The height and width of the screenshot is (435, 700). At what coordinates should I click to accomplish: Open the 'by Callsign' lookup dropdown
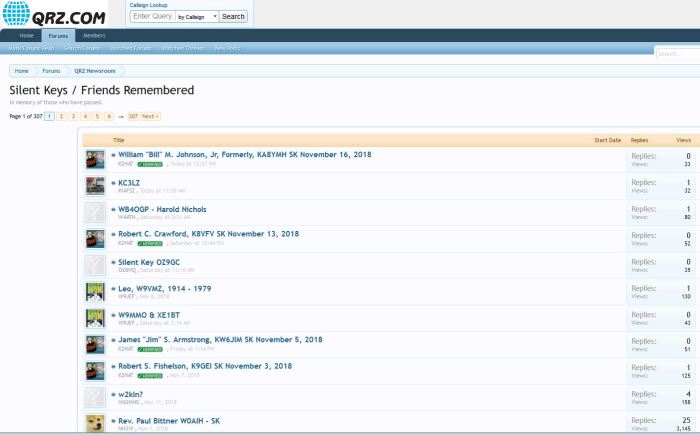click(x=197, y=17)
